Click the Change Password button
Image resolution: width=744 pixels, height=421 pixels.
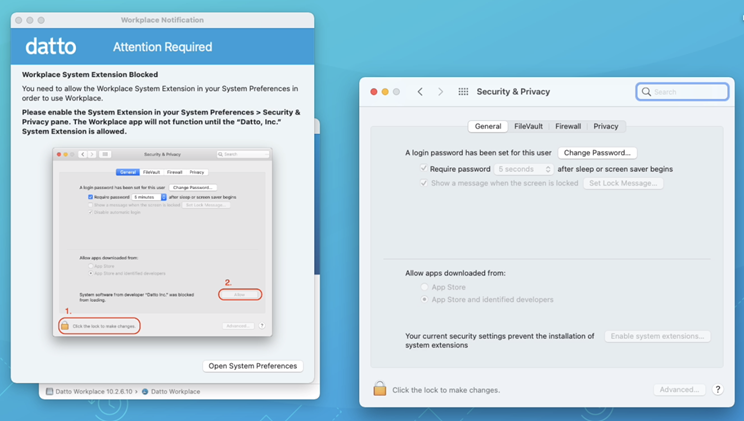596,153
